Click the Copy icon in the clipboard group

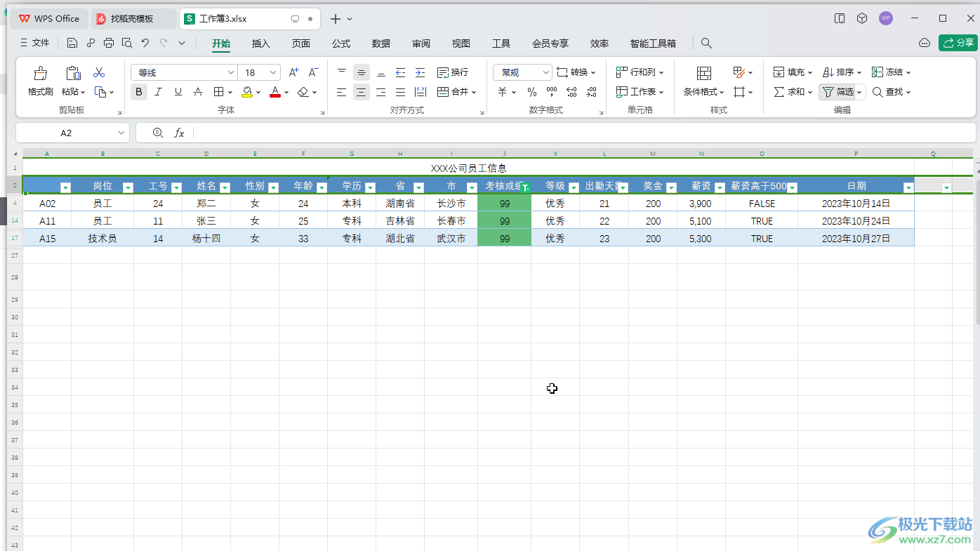pyautogui.click(x=100, y=92)
